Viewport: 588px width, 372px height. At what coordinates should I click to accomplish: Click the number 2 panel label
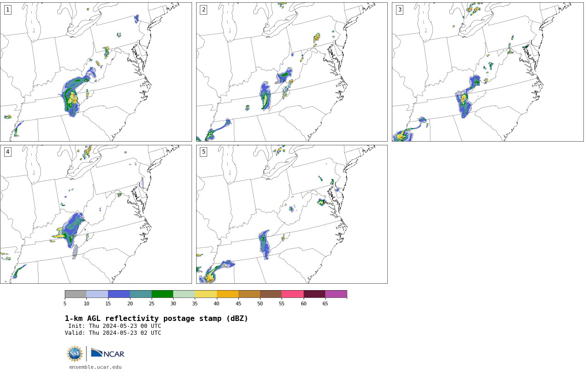tap(204, 10)
